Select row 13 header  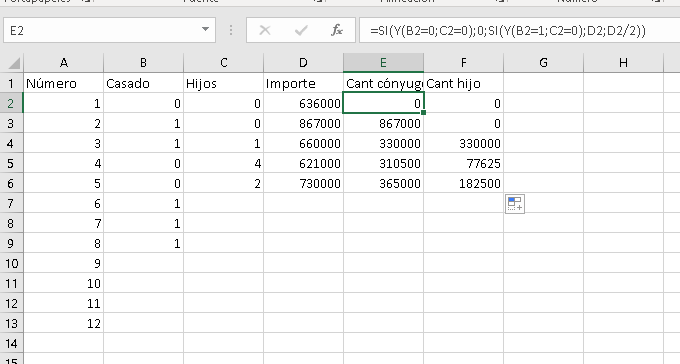(12, 323)
